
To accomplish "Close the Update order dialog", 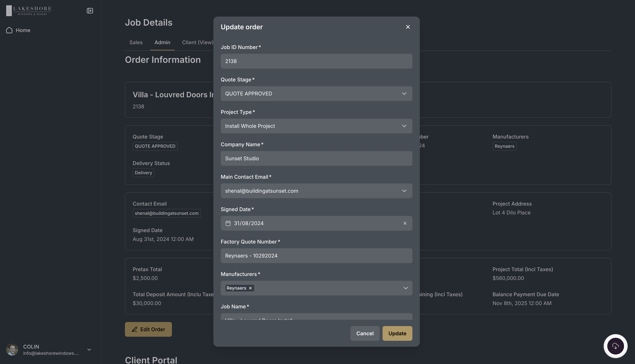I will 408,27.
